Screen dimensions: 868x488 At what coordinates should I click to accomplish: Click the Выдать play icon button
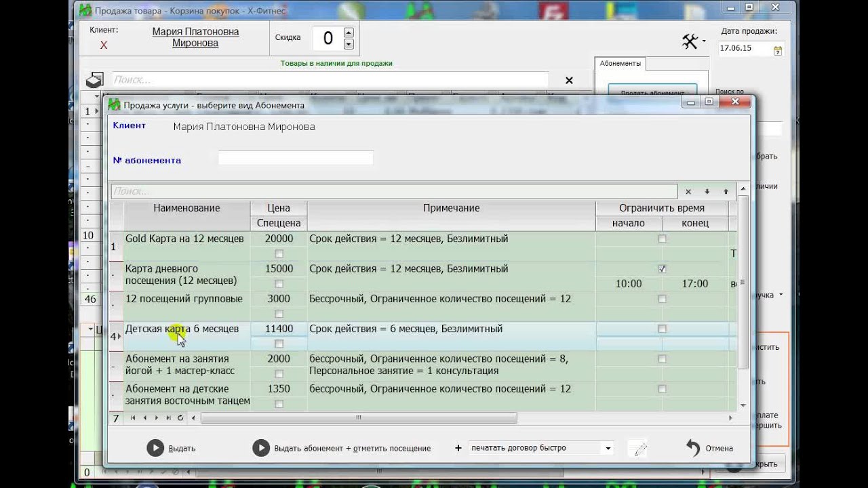155,448
